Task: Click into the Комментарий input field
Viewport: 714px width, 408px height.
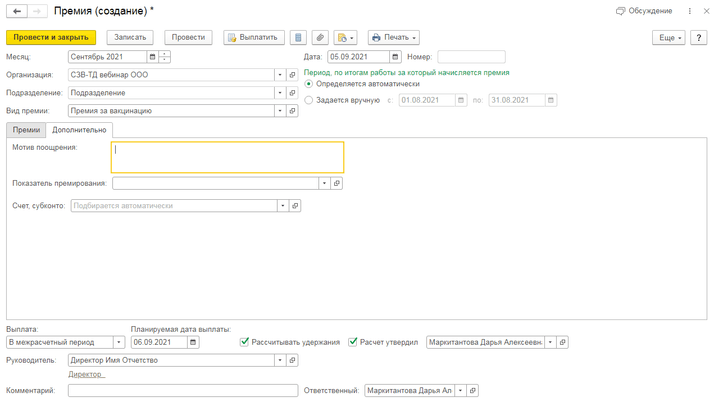Action: coord(182,391)
